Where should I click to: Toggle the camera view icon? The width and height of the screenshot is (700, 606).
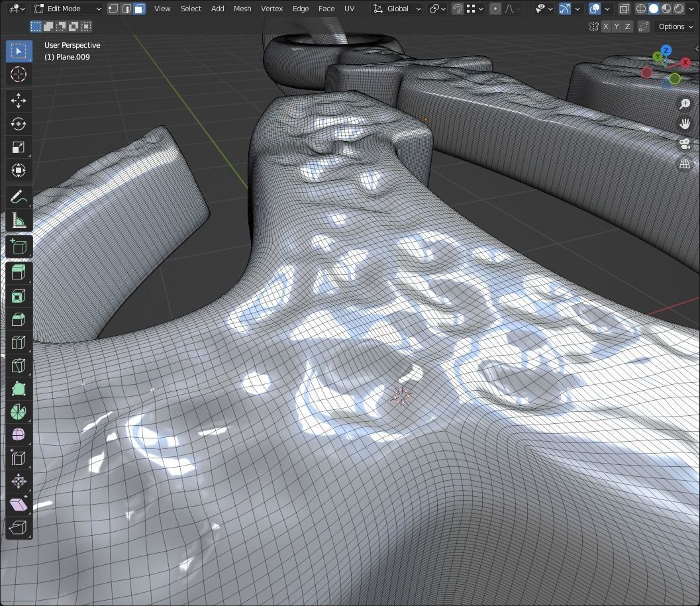(x=684, y=144)
